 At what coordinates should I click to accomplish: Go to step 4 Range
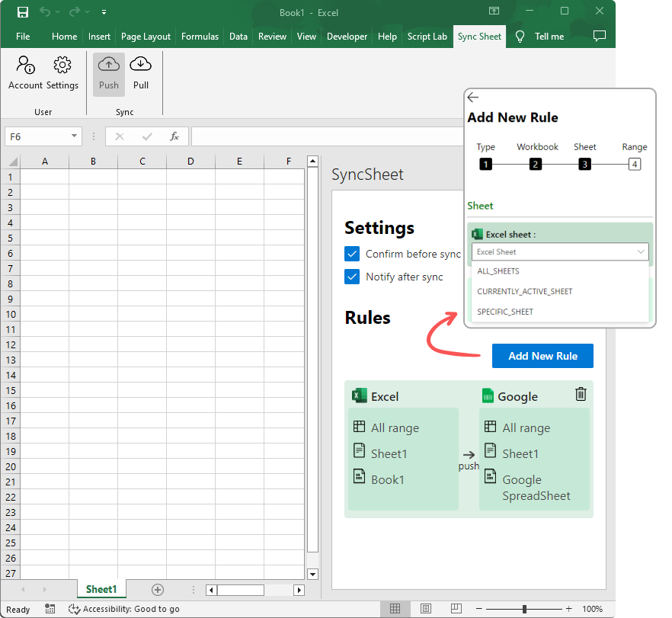[x=635, y=164]
